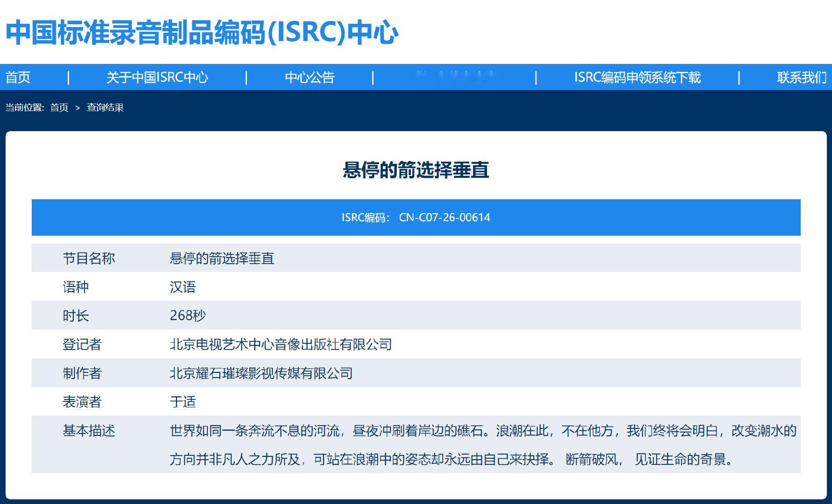Click the 制作者 label
Image resolution: width=832 pixels, height=504 pixels.
coord(82,373)
